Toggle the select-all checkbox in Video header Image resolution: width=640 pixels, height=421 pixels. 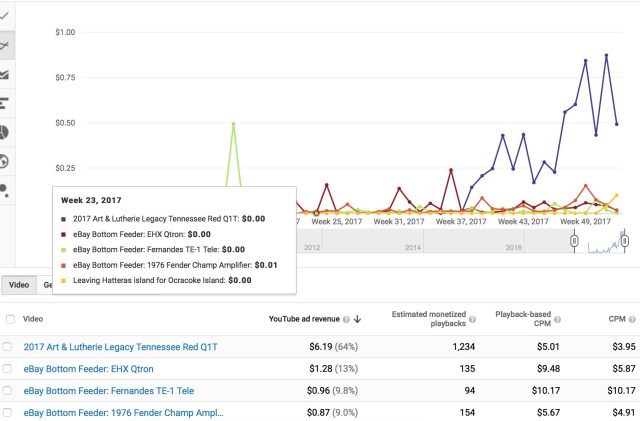pos(9,319)
